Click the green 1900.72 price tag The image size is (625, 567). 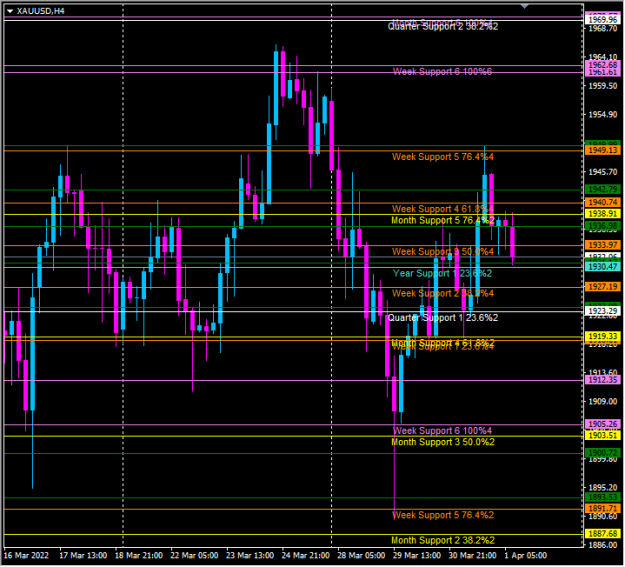603,453
